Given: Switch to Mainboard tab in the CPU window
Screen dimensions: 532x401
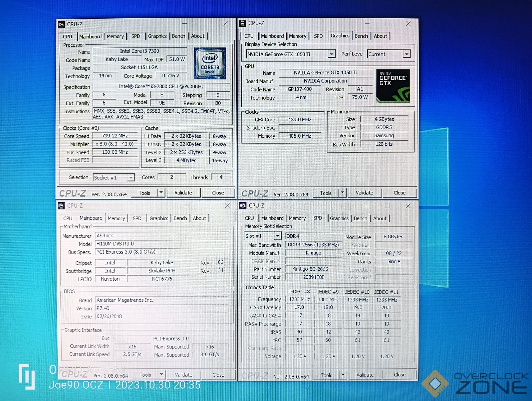Looking at the screenshot, I should (90, 36).
